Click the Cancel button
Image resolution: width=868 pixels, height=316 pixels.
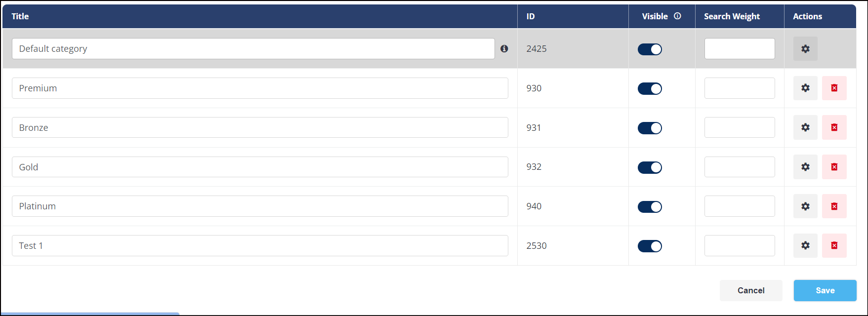point(751,290)
